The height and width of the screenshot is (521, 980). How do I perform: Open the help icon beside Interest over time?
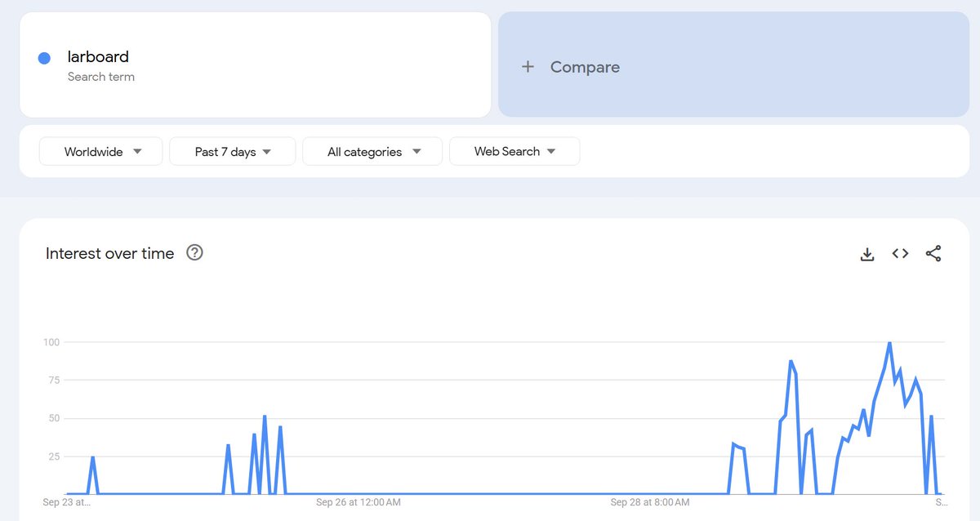(x=194, y=252)
